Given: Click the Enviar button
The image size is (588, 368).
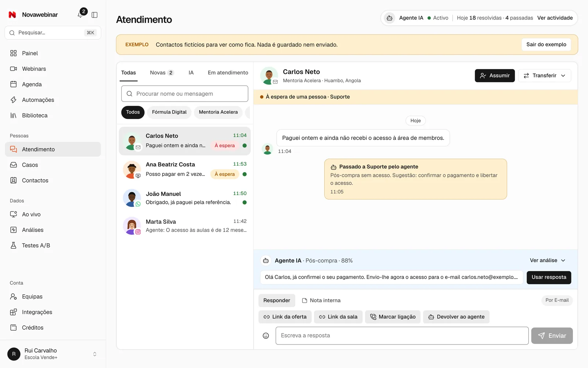Looking at the screenshot, I should pyautogui.click(x=552, y=336).
